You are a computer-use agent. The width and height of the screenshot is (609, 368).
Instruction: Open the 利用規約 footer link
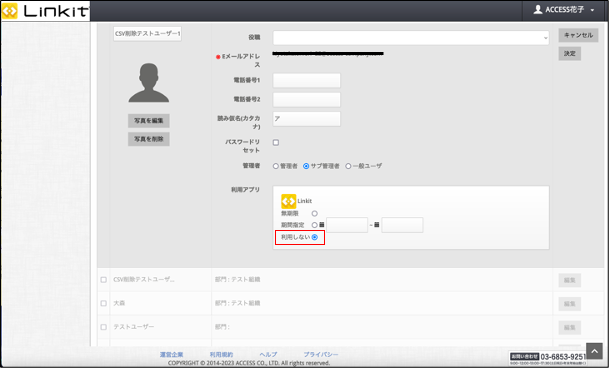[221, 354]
